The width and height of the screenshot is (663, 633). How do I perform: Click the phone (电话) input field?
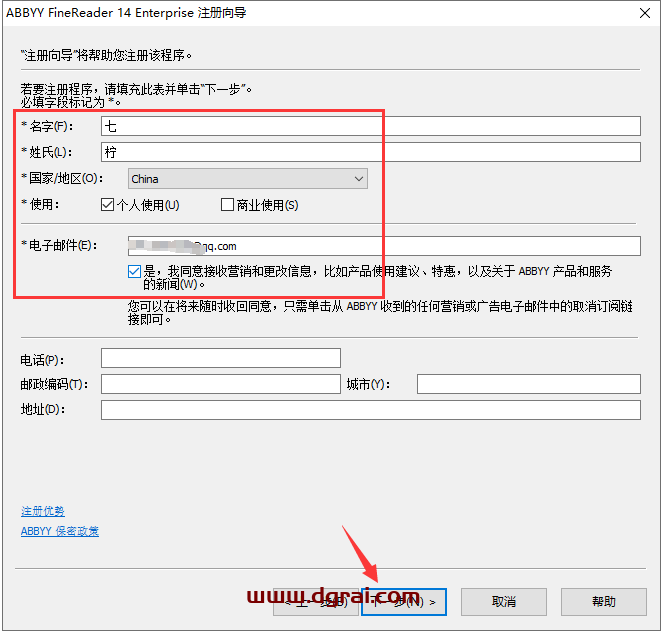(221, 358)
